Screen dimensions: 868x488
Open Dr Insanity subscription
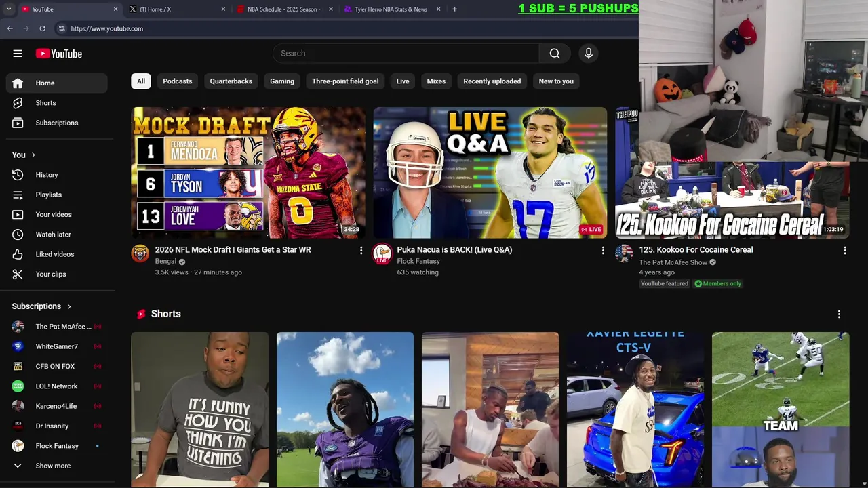pos(57,426)
